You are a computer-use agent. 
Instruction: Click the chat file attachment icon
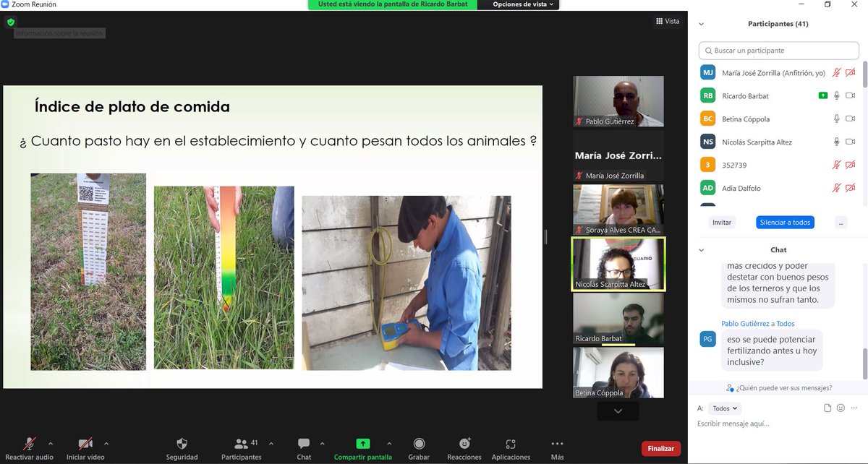[827, 408]
